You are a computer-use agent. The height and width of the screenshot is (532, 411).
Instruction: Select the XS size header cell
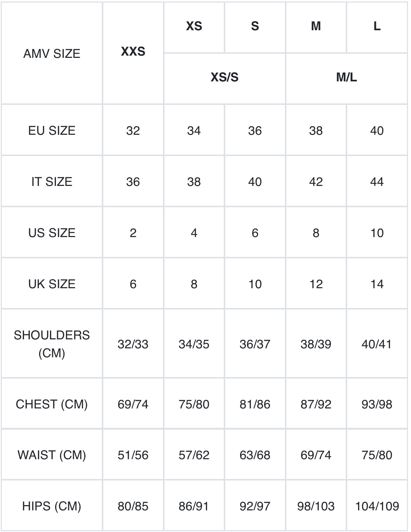coord(194,27)
